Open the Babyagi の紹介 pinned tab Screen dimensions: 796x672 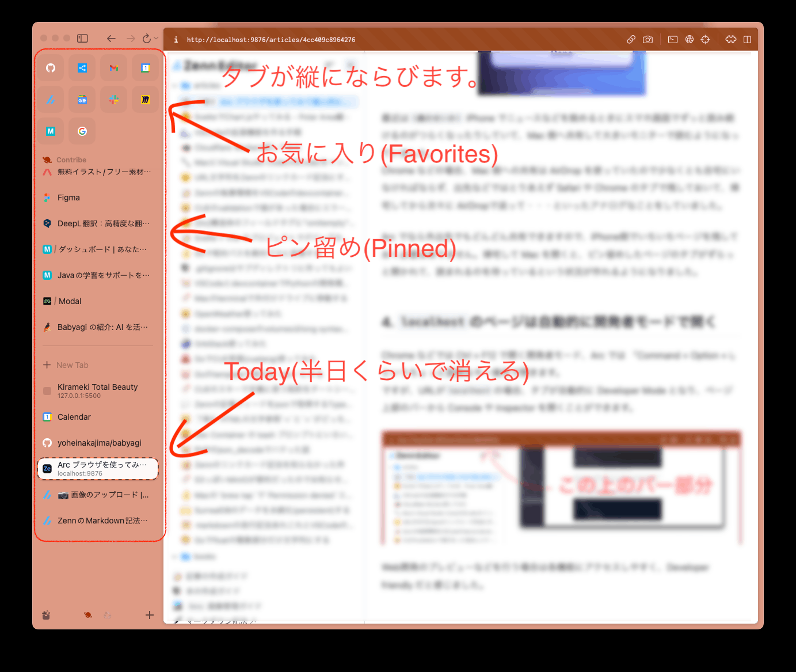[x=98, y=327]
